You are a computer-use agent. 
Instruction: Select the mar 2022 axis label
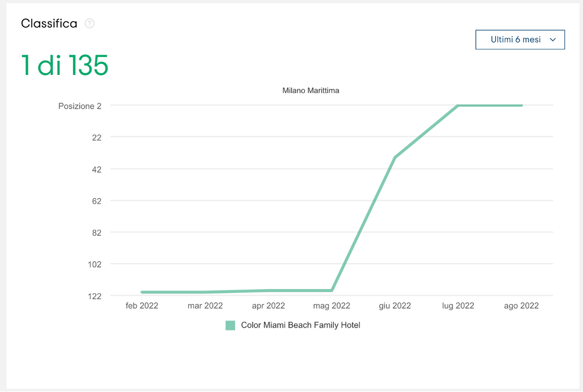tap(205, 305)
